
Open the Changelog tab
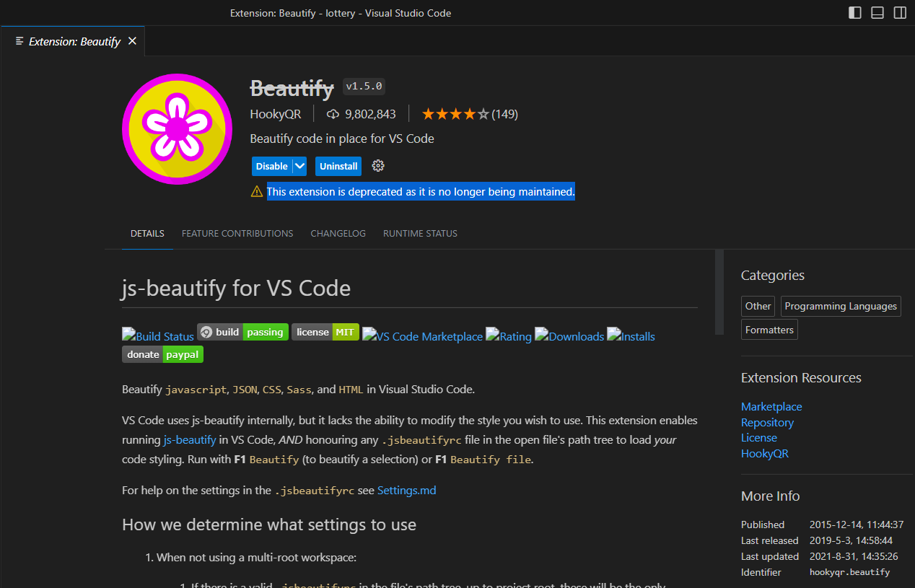coord(338,233)
